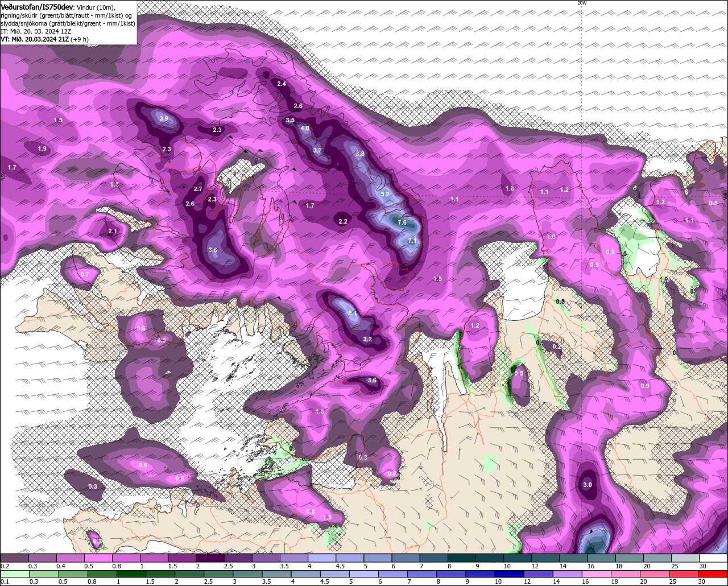
Task: Click the 3.0 precipitation value on map
Action: 588,485
